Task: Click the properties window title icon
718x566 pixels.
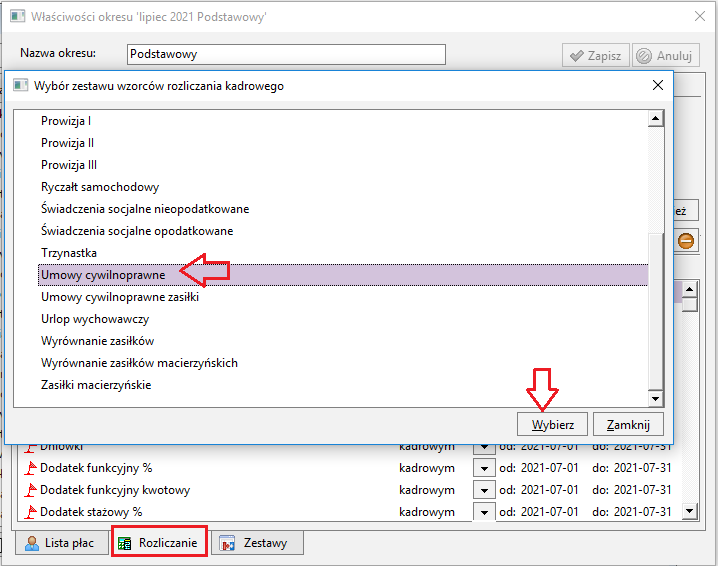Action: tap(18, 16)
